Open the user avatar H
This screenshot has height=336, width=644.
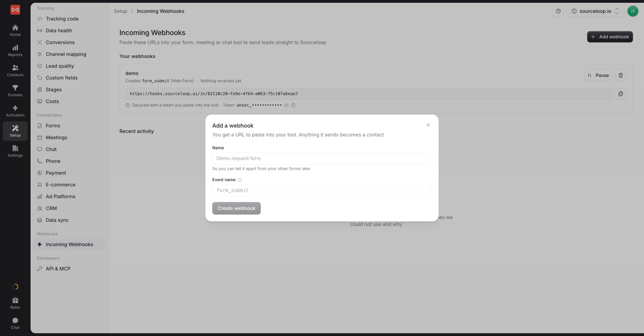633,11
